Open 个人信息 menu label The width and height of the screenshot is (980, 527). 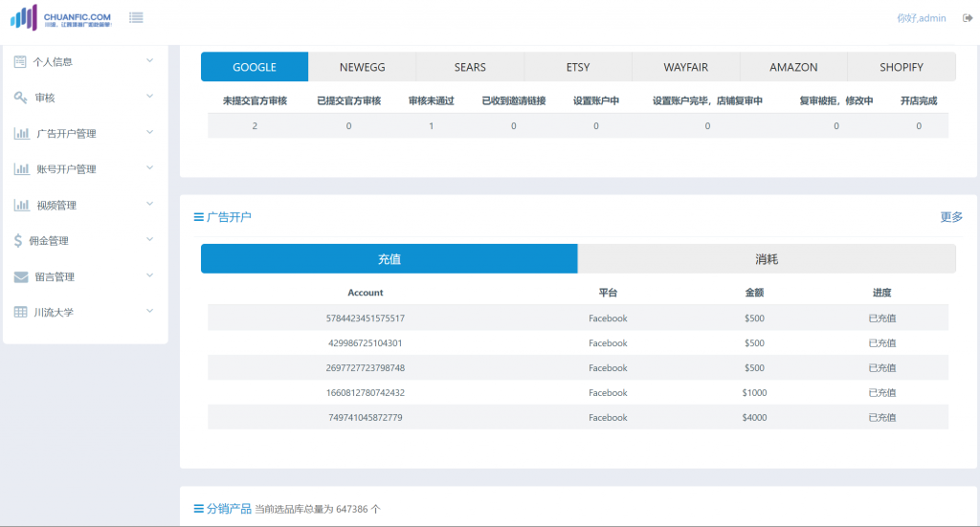click(53, 62)
